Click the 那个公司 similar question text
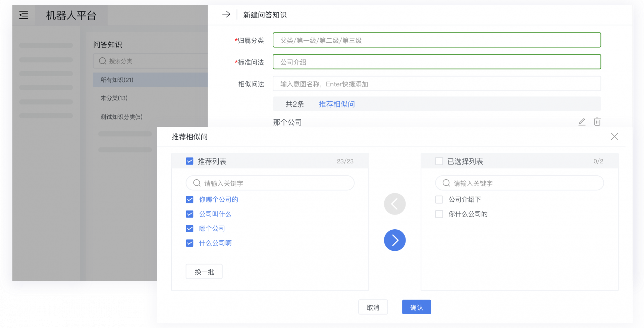Viewport: 644px width, 328px height. click(x=287, y=122)
